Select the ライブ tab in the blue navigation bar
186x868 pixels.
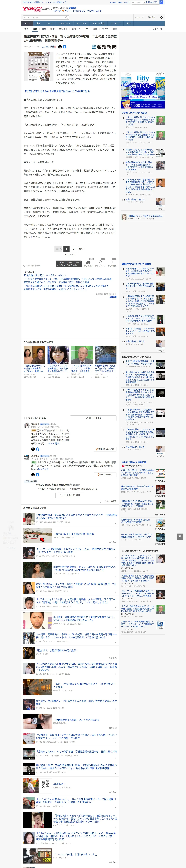pyautogui.click(x=49, y=24)
